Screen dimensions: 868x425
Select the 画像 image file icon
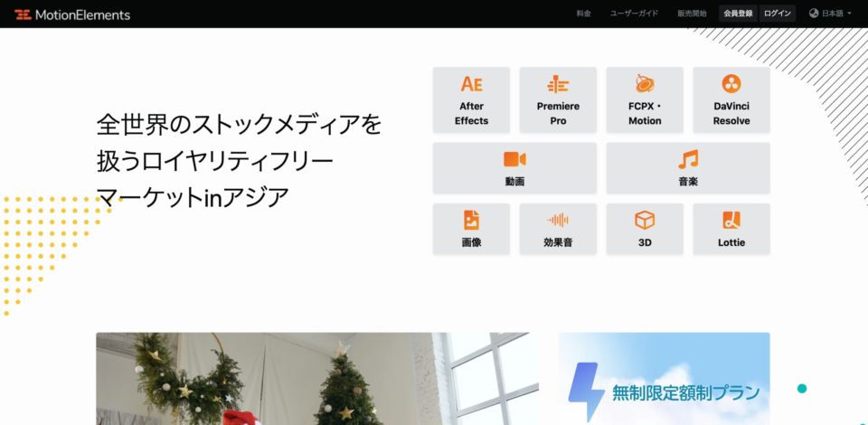tap(472, 221)
